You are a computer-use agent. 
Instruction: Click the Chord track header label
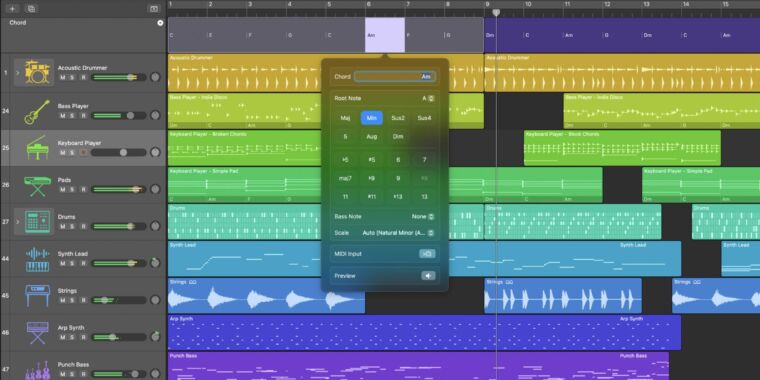click(18, 23)
